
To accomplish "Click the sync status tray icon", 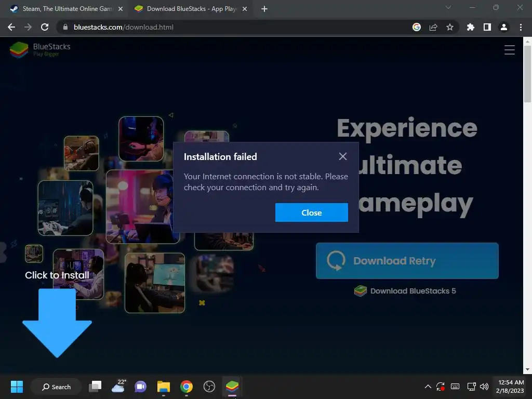I will (441, 387).
